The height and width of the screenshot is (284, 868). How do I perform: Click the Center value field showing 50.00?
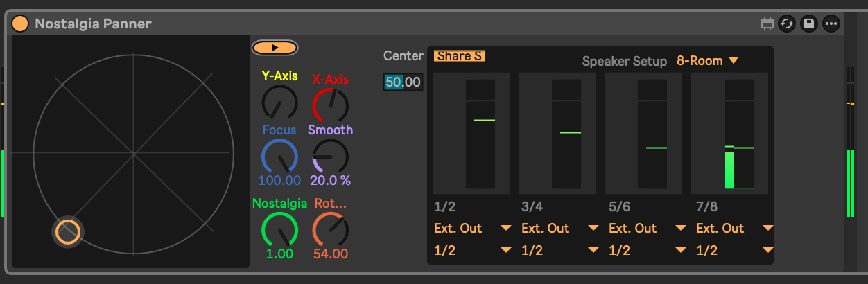[x=403, y=82]
